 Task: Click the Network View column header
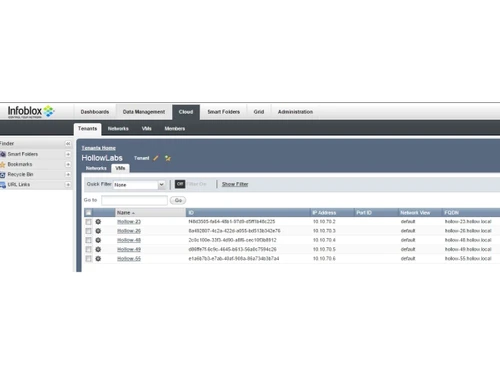[420, 213]
